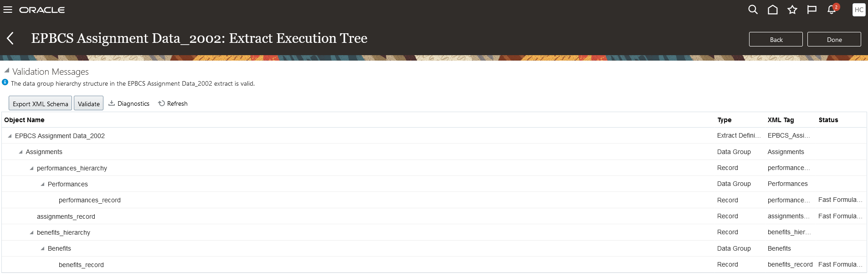Click the Done button
Image resolution: width=868 pixels, height=278 pixels.
834,39
